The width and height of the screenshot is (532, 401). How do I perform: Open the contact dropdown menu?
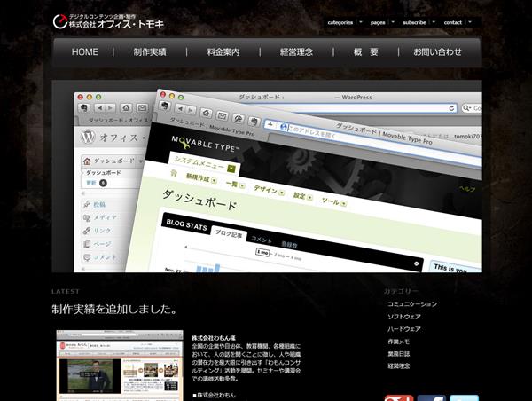[458, 22]
